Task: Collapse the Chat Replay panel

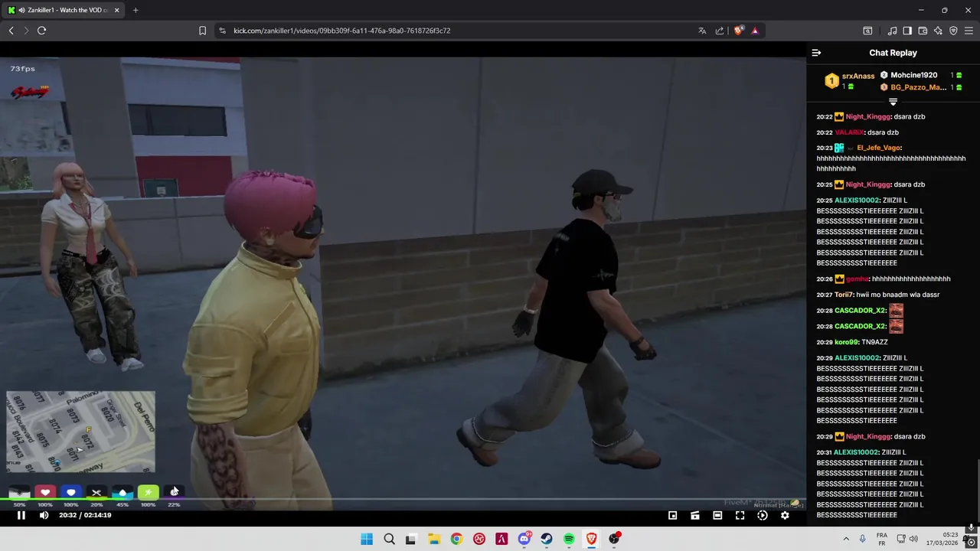Action: pos(816,53)
